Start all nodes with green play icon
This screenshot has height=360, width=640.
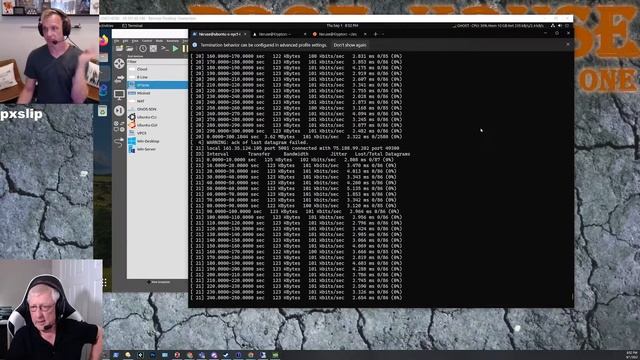coord(176,49)
